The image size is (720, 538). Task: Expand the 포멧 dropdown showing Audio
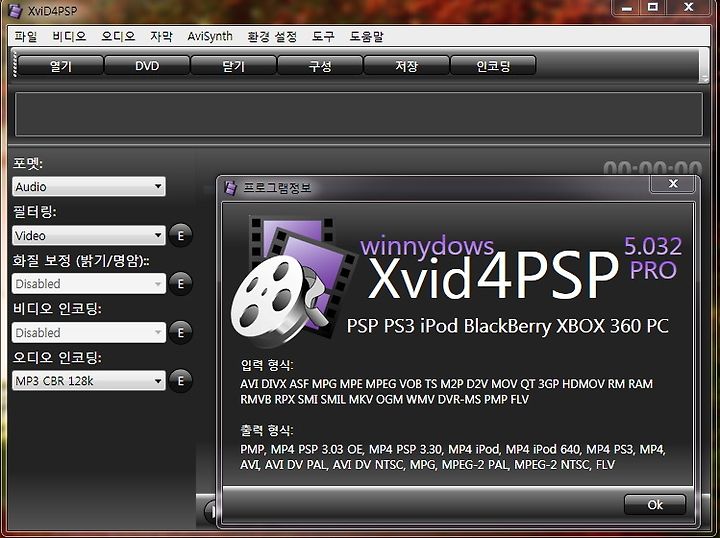(x=89, y=186)
